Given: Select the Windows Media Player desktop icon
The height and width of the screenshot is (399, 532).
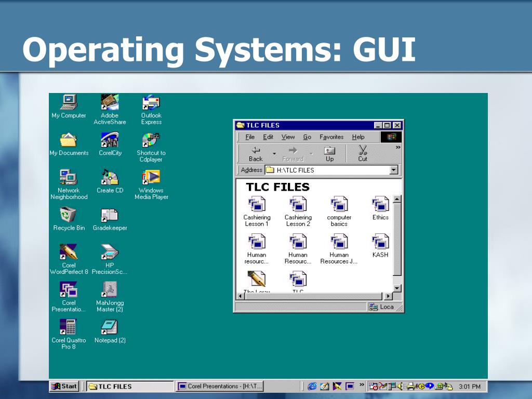Looking at the screenshot, I should pos(151,184).
